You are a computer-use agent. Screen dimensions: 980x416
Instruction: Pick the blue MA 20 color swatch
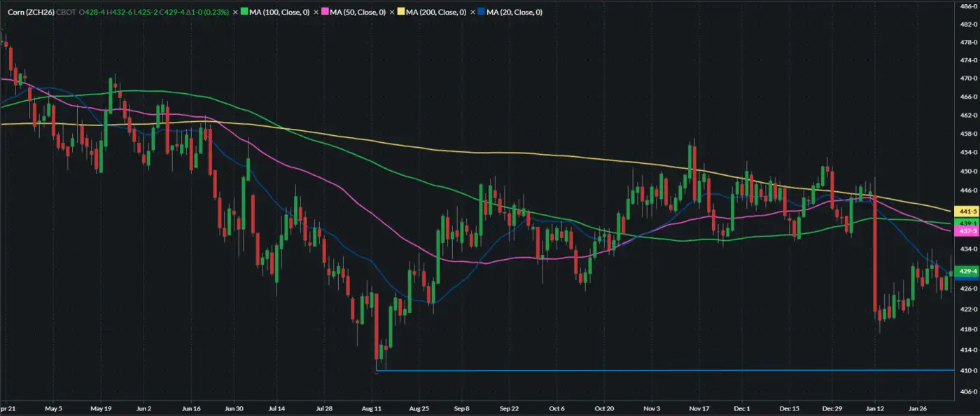(x=482, y=12)
